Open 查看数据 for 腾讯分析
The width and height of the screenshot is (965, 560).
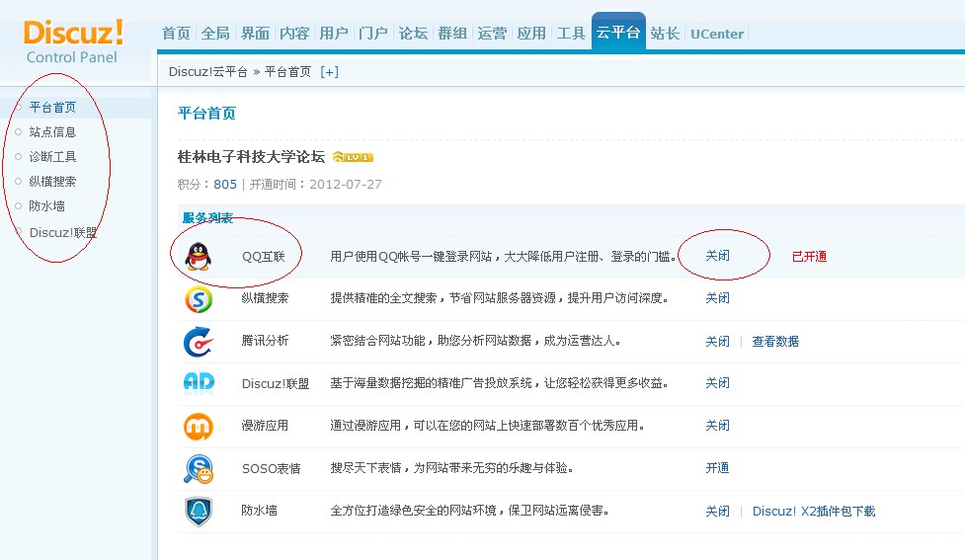(x=775, y=341)
